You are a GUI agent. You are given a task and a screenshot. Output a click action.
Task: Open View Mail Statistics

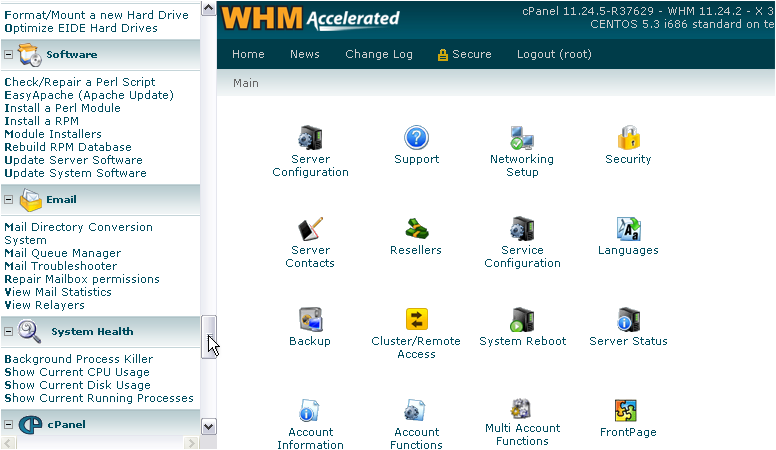[x=58, y=292]
